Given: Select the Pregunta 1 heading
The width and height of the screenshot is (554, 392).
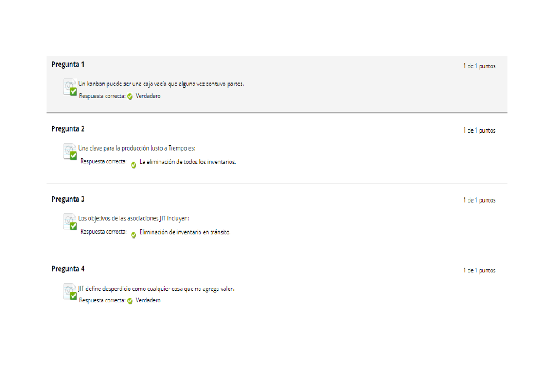Looking at the screenshot, I should coord(68,65).
